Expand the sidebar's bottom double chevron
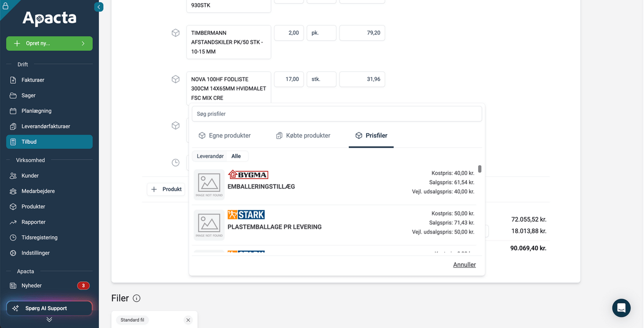This screenshot has height=328, width=644. tap(49, 319)
